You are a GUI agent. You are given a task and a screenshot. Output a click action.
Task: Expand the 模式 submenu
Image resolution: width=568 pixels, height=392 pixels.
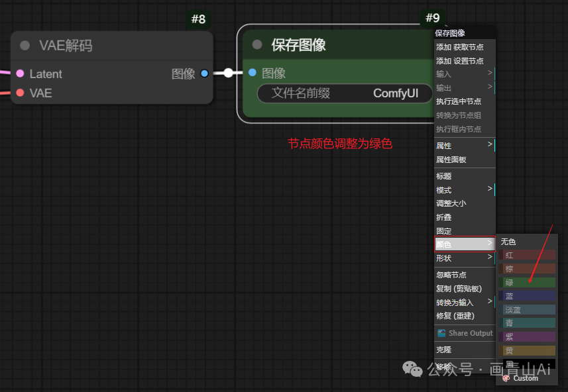(465, 190)
